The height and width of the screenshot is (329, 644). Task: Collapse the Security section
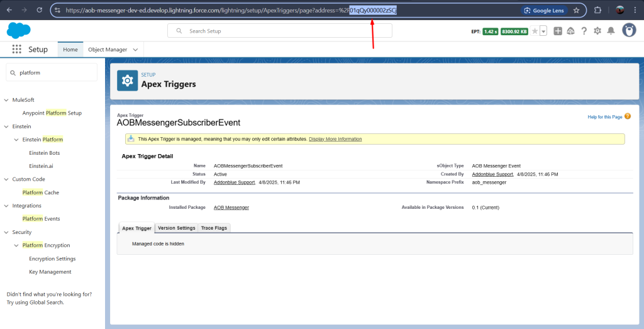click(x=6, y=232)
